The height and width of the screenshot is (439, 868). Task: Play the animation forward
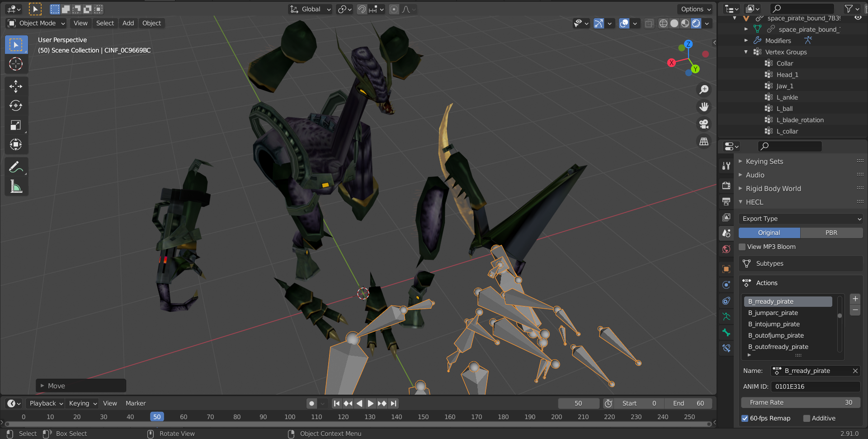point(370,403)
